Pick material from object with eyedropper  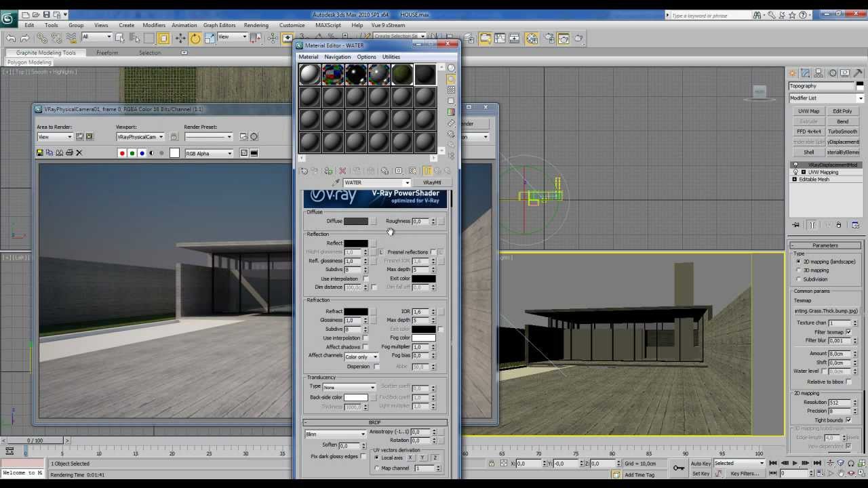pos(336,182)
